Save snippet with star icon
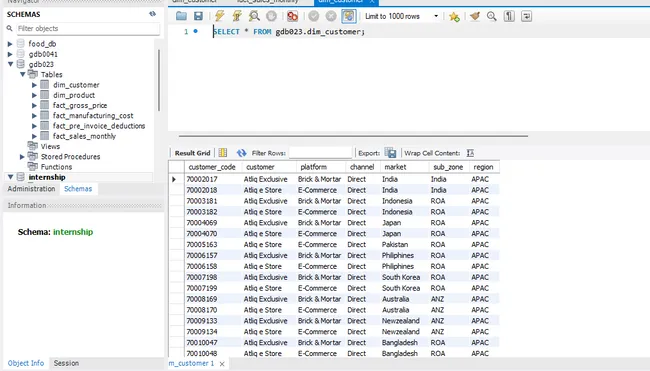The image size is (650, 371). pos(454,16)
